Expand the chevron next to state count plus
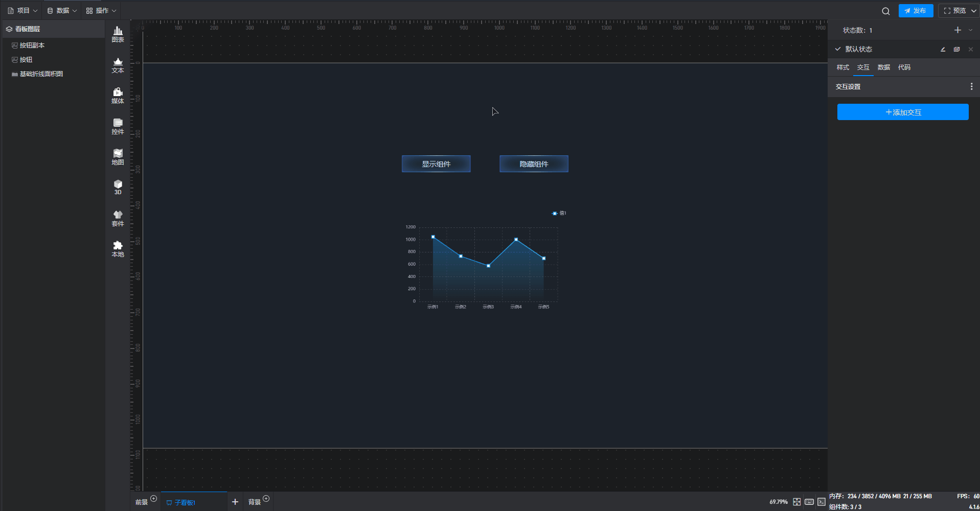This screenshot has width=980, height=511. (x=970, y=30)
